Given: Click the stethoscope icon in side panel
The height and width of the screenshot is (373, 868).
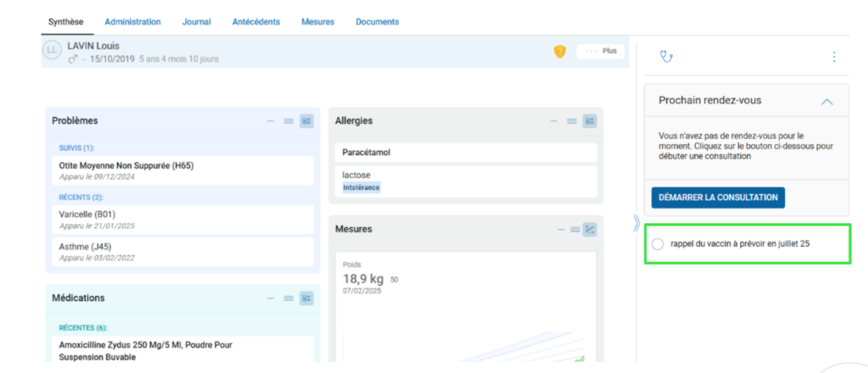Looking at the screenshot, I should 666,57.
